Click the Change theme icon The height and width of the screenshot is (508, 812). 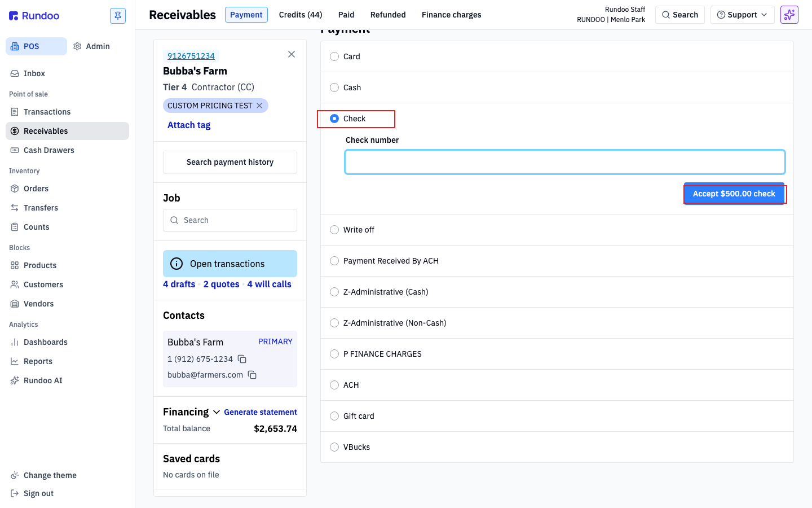pos(15,475)
